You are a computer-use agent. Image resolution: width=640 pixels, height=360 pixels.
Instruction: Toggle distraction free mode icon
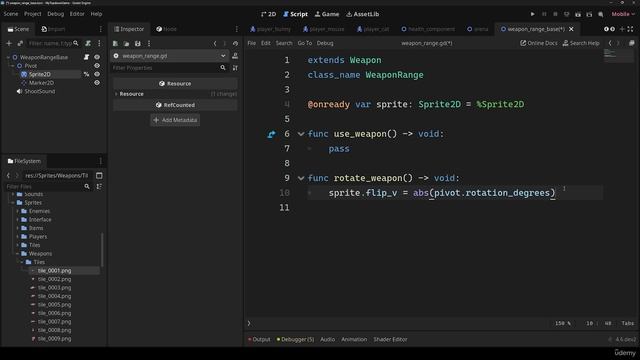point(631,29)
